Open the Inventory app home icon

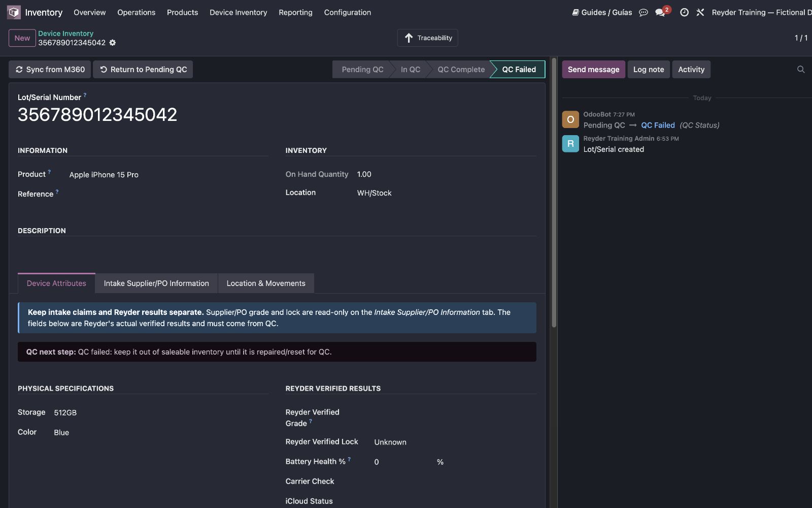(x=14, y=12)
